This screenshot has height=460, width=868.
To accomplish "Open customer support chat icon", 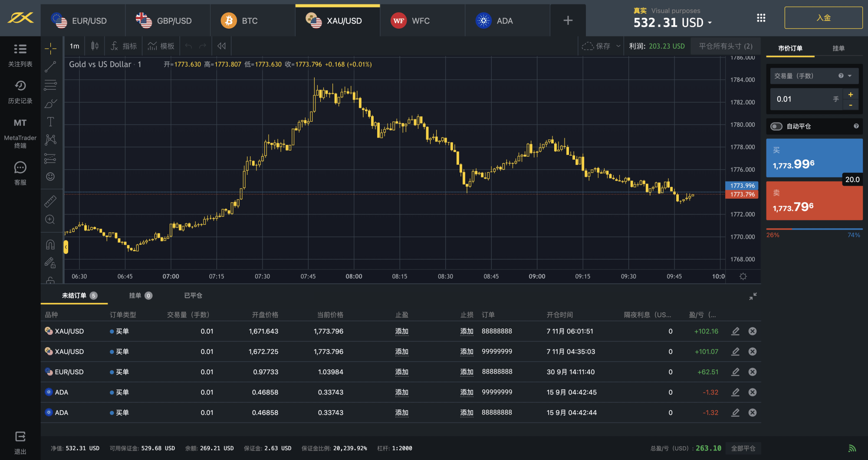I will pos(20,168).
